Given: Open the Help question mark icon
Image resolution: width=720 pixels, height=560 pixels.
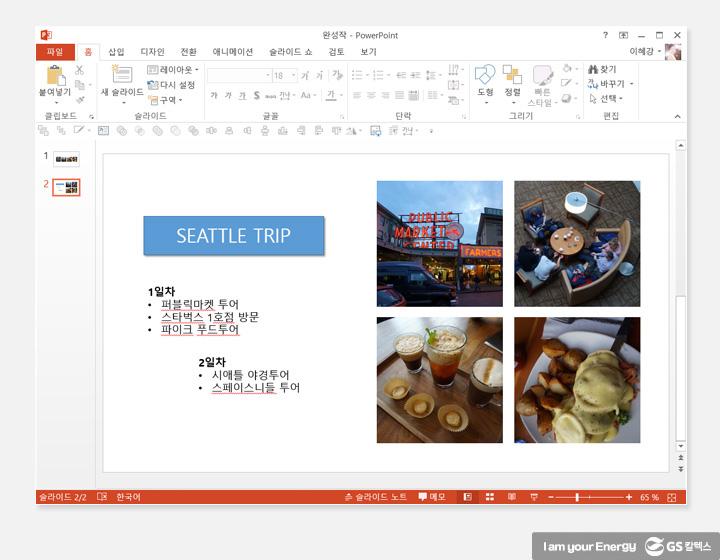Looking at the screenshot, I should (x=605, y=35).
